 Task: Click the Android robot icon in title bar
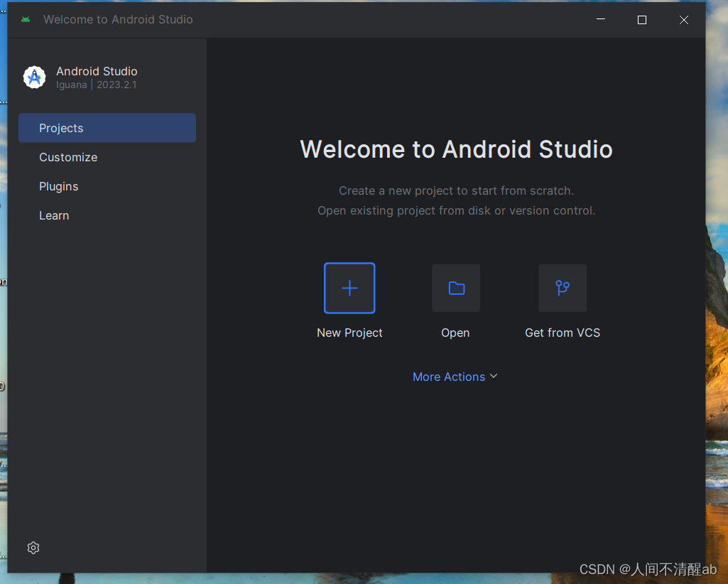pyautogui.click(x=26, y=19)
